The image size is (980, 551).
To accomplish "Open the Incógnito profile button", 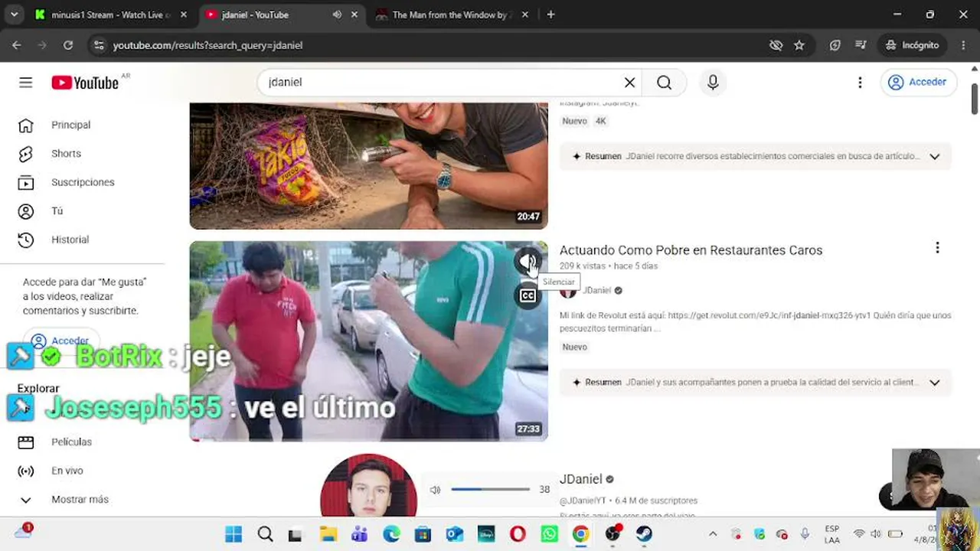I will tap(912, 45).
